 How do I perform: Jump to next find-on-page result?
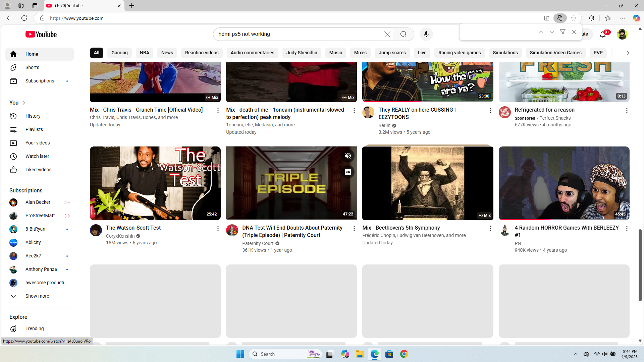[551, 32]
